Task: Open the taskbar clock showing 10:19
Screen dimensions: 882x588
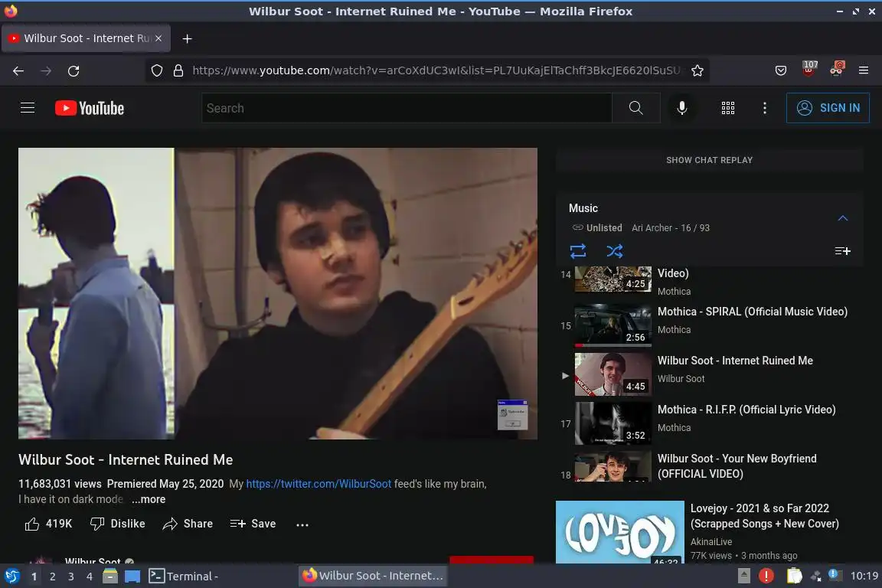Action: pos(864,576)
